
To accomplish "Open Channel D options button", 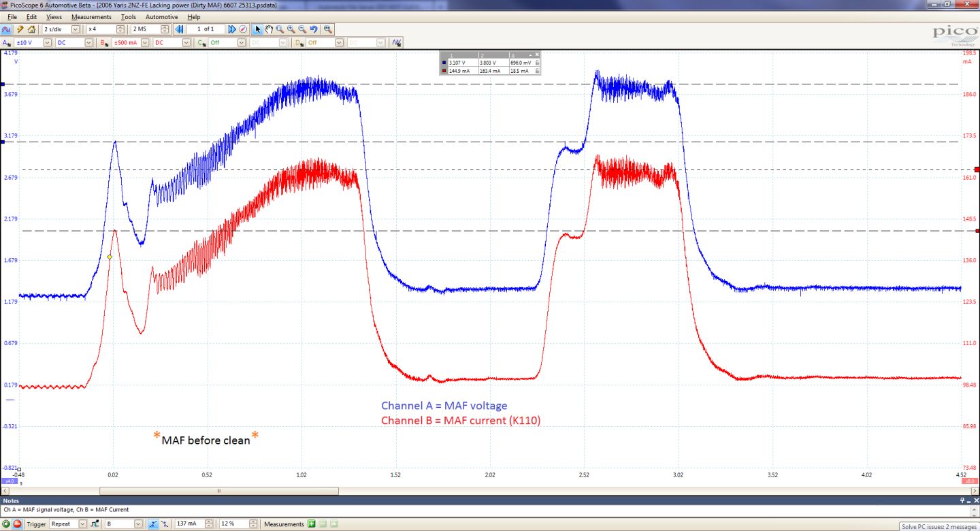I will coord(299,42).
